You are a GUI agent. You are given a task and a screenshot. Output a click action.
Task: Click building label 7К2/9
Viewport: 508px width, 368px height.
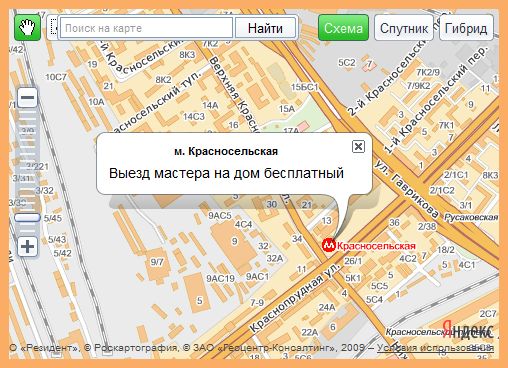point(428,72)
